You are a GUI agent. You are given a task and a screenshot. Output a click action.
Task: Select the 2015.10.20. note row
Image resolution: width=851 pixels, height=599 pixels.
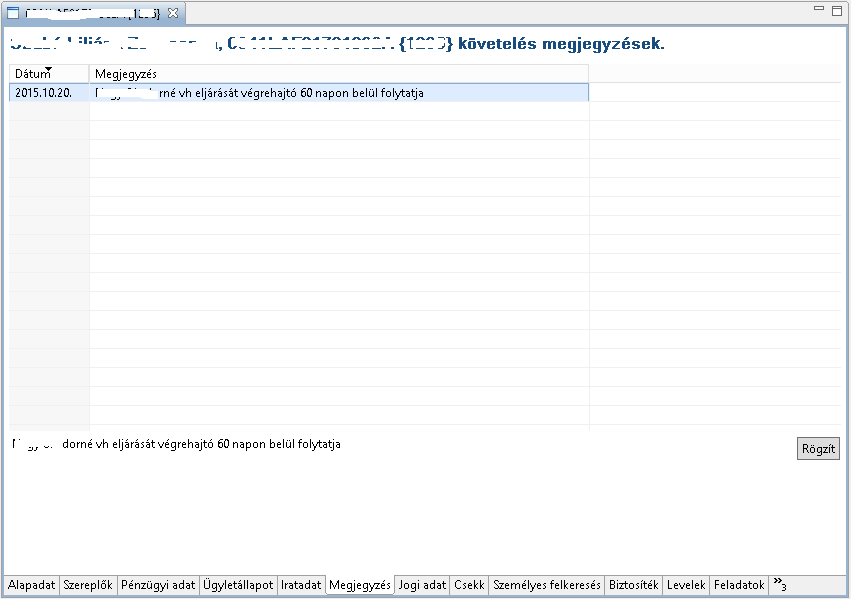298,93
